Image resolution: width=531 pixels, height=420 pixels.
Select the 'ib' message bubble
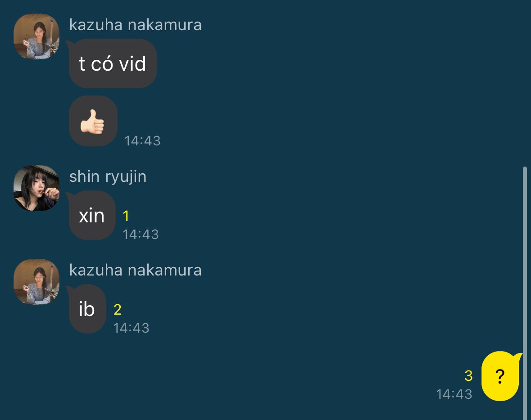(x=87, y=309)
